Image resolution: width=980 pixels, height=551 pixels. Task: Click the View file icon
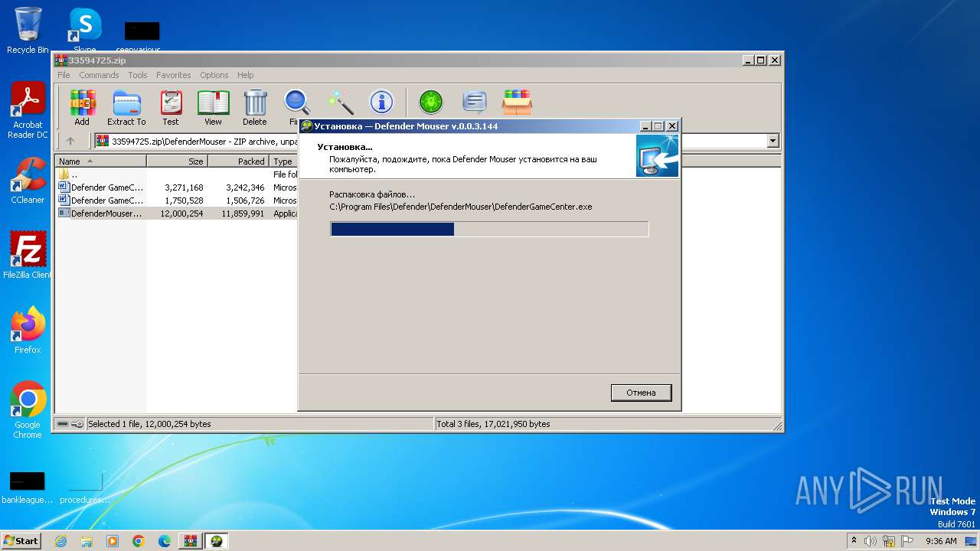tap(213, 107)
